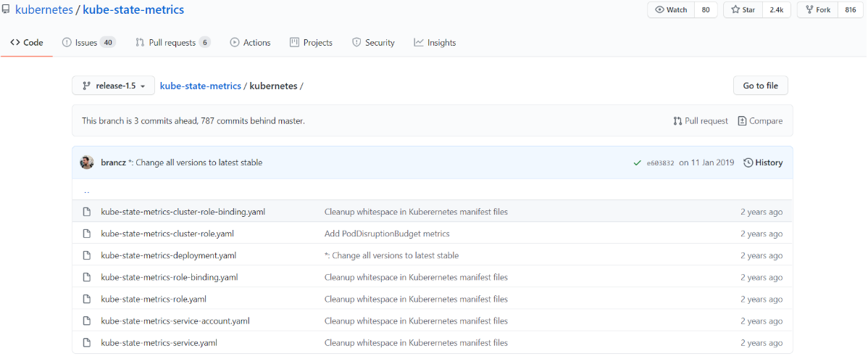Viewport: 868px width, 359px height.
Task: Open a Pull request for this branch
Action: click(700, 121)
